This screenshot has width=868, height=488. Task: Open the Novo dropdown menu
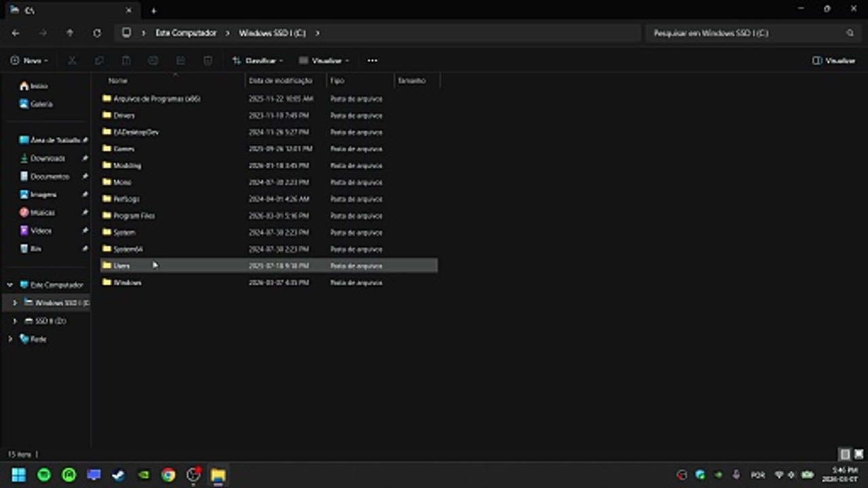coord(29,60)
